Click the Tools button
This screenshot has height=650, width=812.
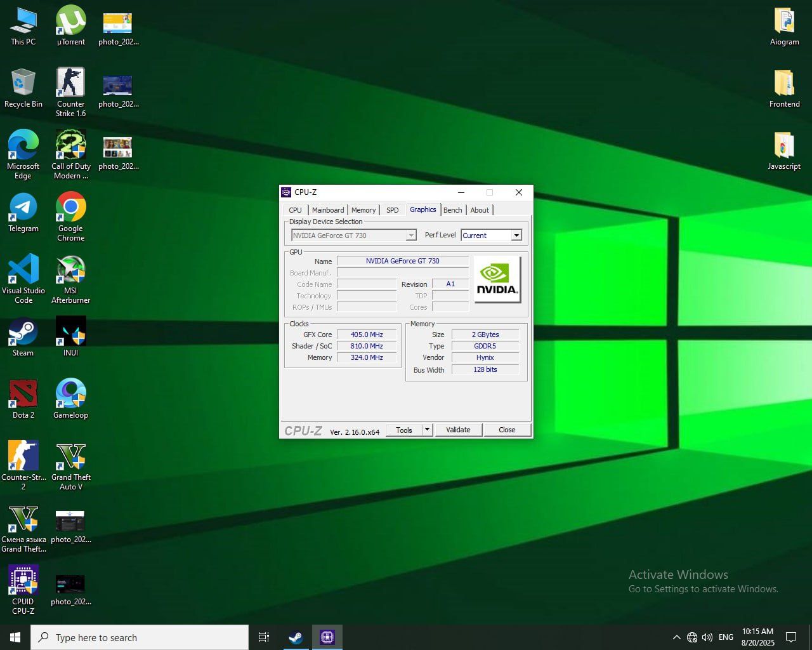404,430
